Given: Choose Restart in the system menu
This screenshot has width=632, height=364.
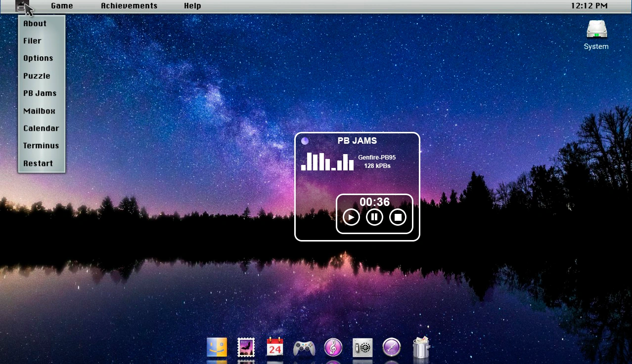Looking at the screenshot, I should click(38, 163).
